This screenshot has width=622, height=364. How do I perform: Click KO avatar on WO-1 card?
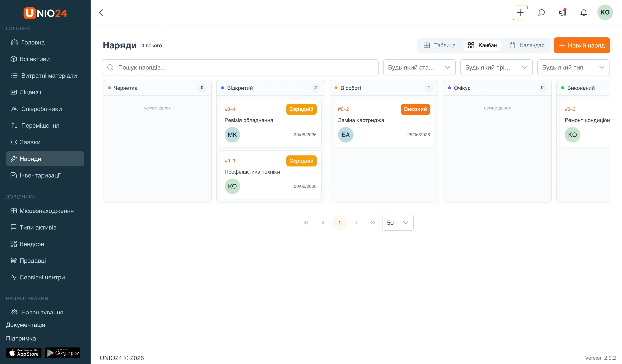[x=232, y=186]
